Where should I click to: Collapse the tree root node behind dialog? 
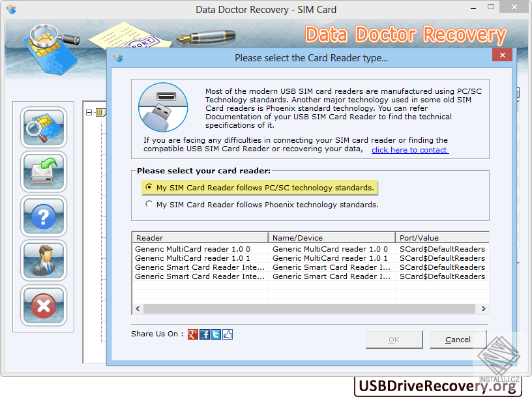pyautogui.click(x=89, y=111)
